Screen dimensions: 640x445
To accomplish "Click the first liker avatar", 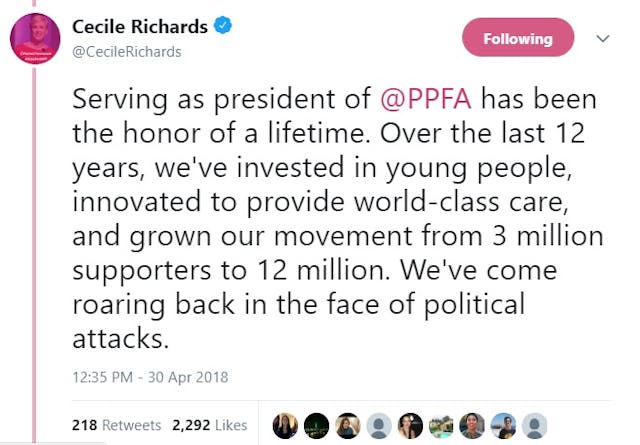I will [286, 424].
